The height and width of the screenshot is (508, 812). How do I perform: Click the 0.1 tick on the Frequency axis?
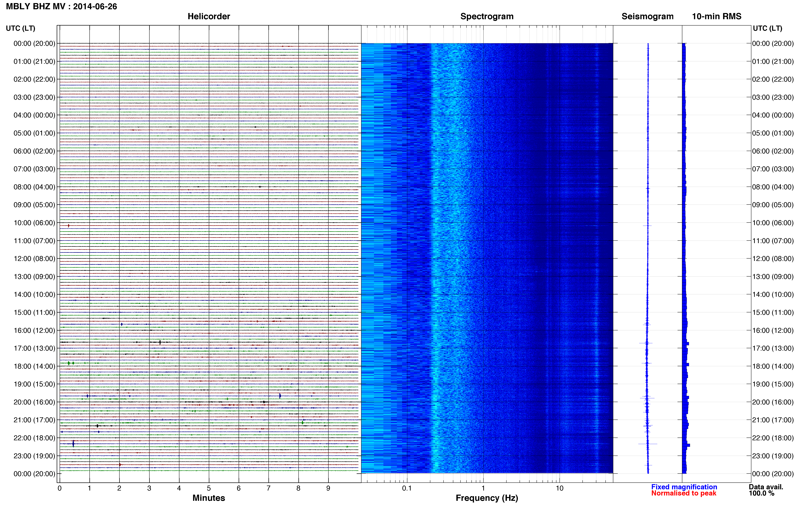(407, 488)
